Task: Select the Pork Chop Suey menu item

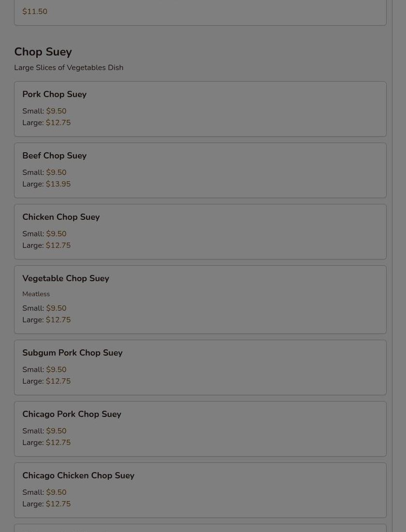Action: pos(200,109)
